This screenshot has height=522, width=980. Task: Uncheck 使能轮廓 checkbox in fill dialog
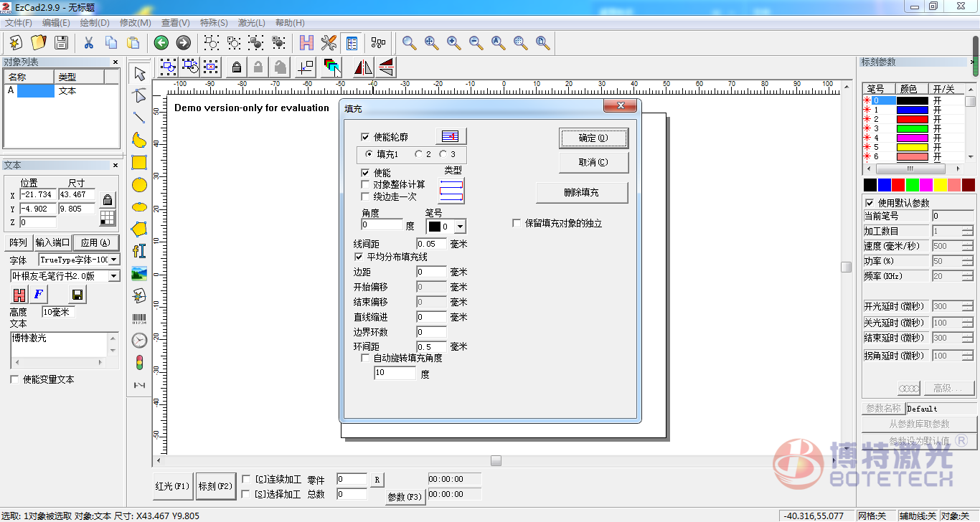(x=365, y=136)
